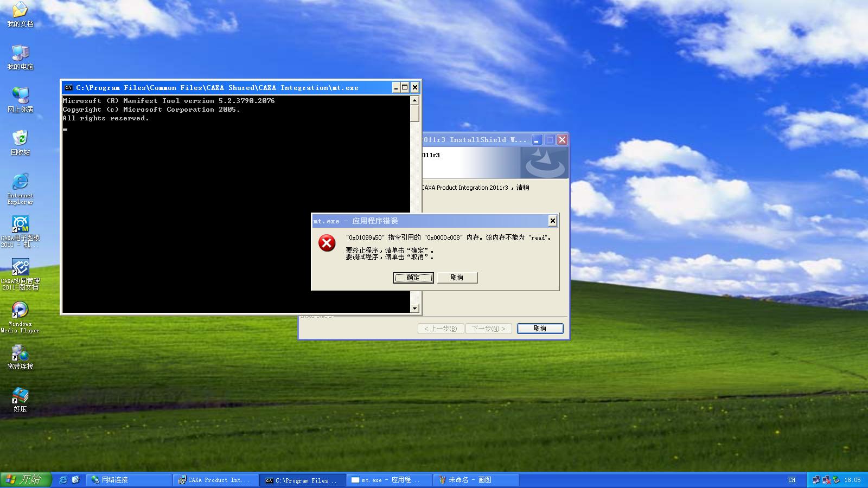Click the console vertical scrollbar thumb
Viewport: 868px width, 488px height.
coord(414,113)
